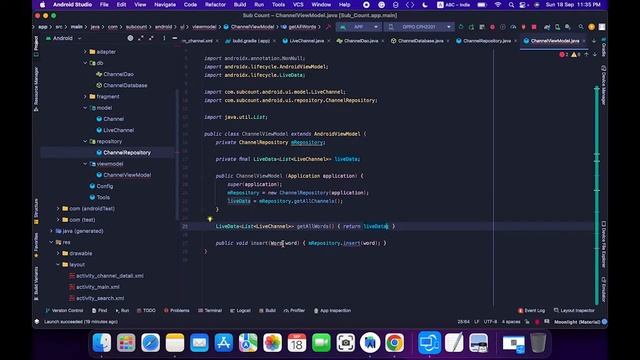Toggle Emulator tool window stripe
This screenshot has width=640, height=360.
tap(603, 289)
